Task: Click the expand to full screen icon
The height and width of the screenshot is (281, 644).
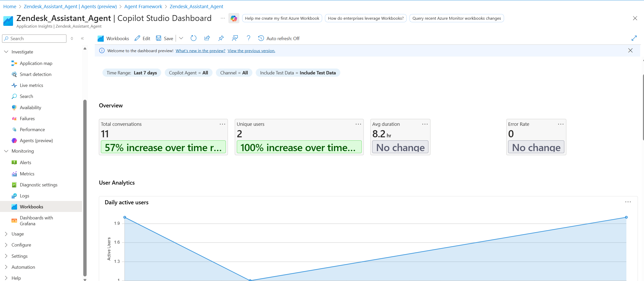Action: pos(634,38)
